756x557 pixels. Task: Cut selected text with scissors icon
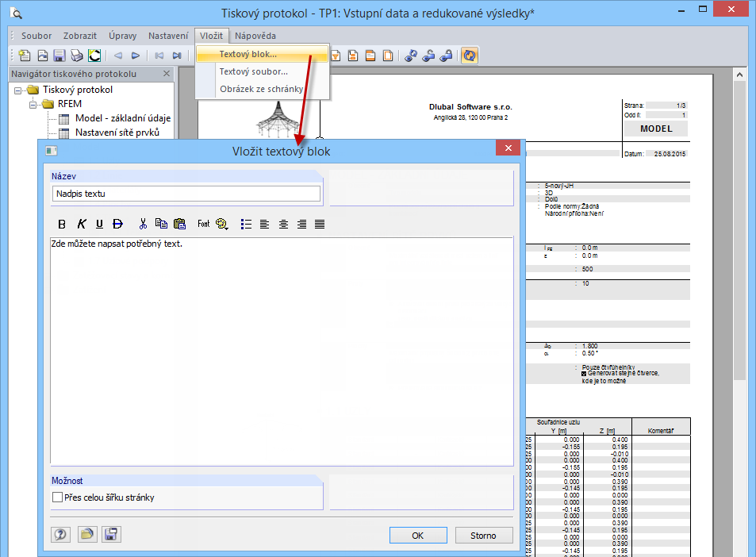143,224
